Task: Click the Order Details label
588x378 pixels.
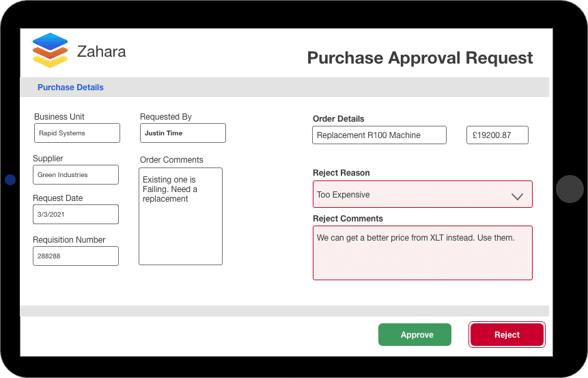Action: coord(338,119)
